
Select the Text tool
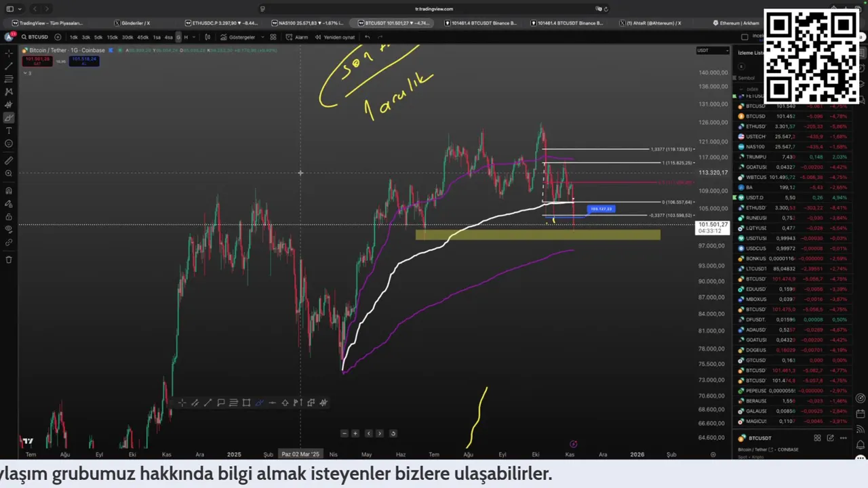click(9, 130)
